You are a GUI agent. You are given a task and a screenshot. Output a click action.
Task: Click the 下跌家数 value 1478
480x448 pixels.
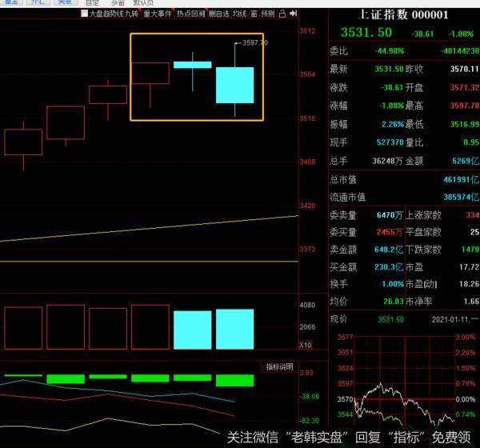(x=470, y=250)
